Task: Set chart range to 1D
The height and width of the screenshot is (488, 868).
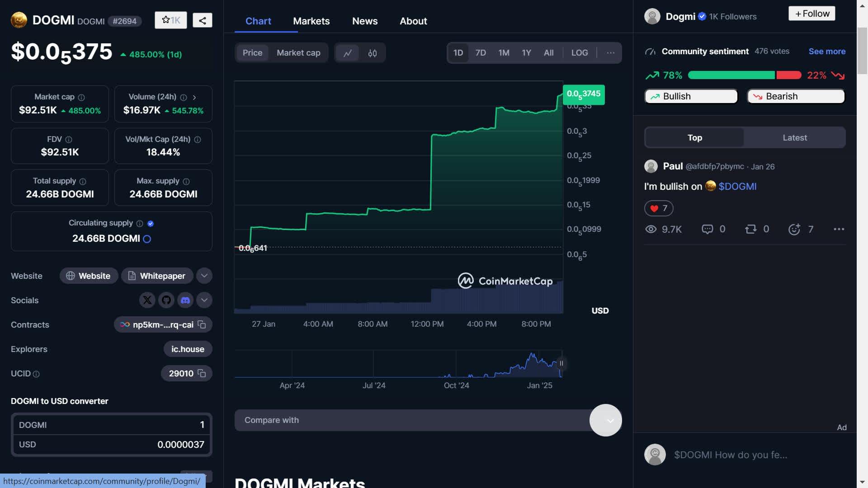Action: (x=458, y=53)
